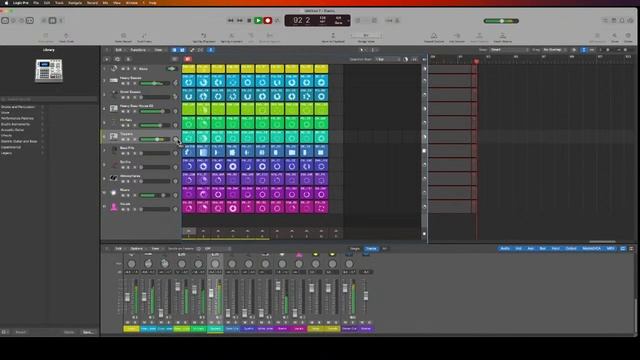
Task: Toggle the Audio channel filter in the mixer
Action: point(505,248)
